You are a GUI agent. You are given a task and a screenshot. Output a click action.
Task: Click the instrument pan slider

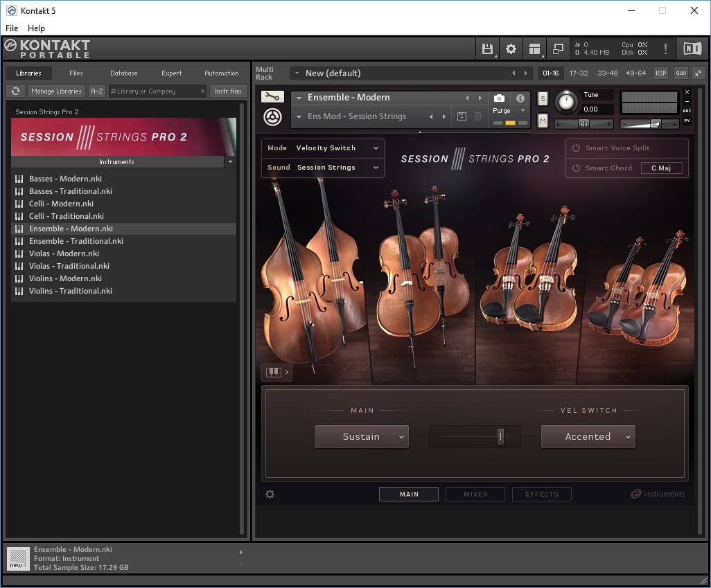tap(583, 124)
